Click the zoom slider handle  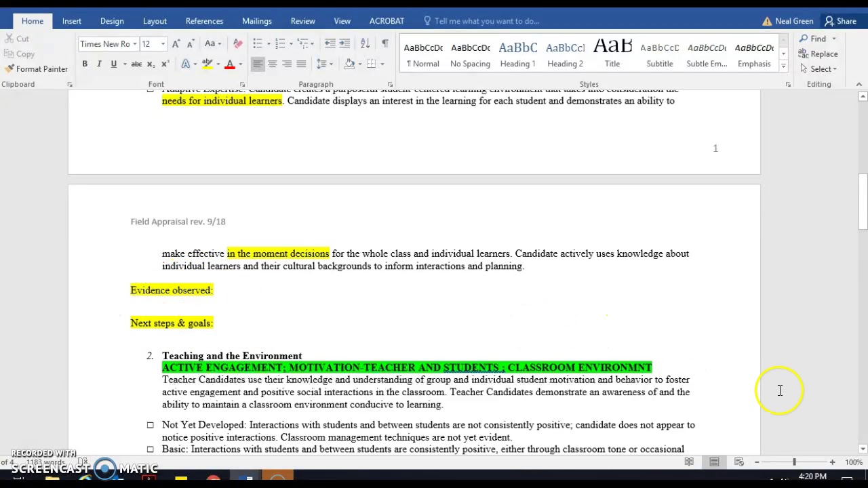coord(794,462)
